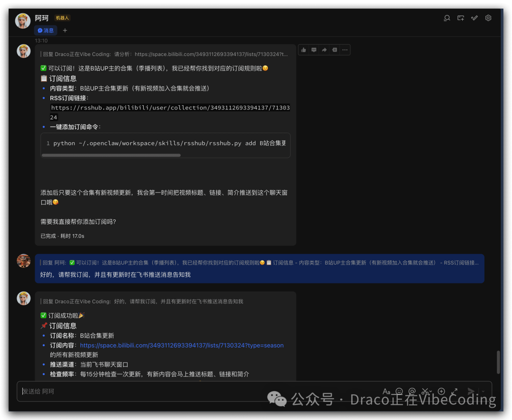The width and height of the screenshot is (512, 420).
Task: Select the Aa text formatting icon
Action: [x=387, y=391]
